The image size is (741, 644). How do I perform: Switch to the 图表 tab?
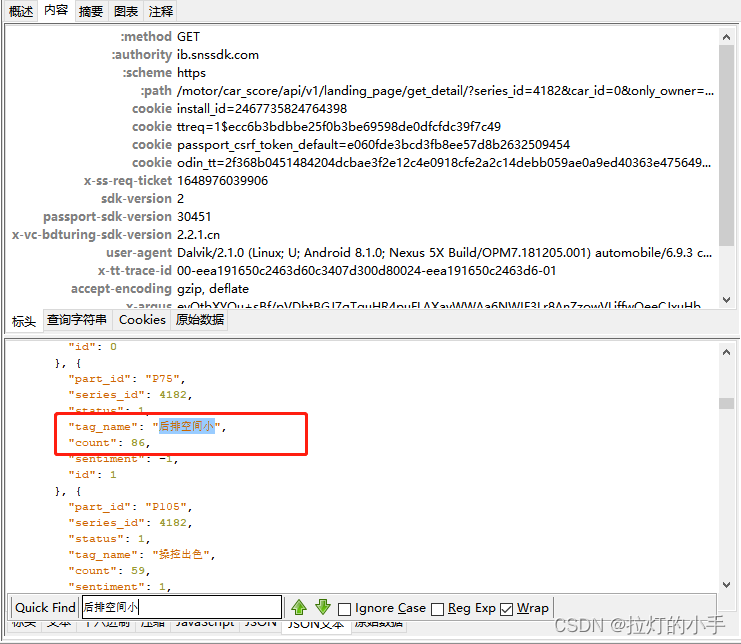point(126,11)
